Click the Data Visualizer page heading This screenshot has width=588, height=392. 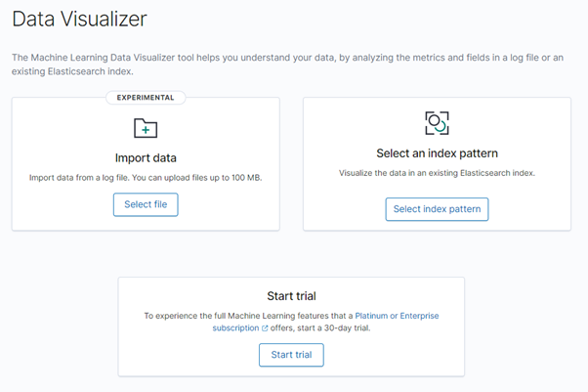tap(80, 20)
